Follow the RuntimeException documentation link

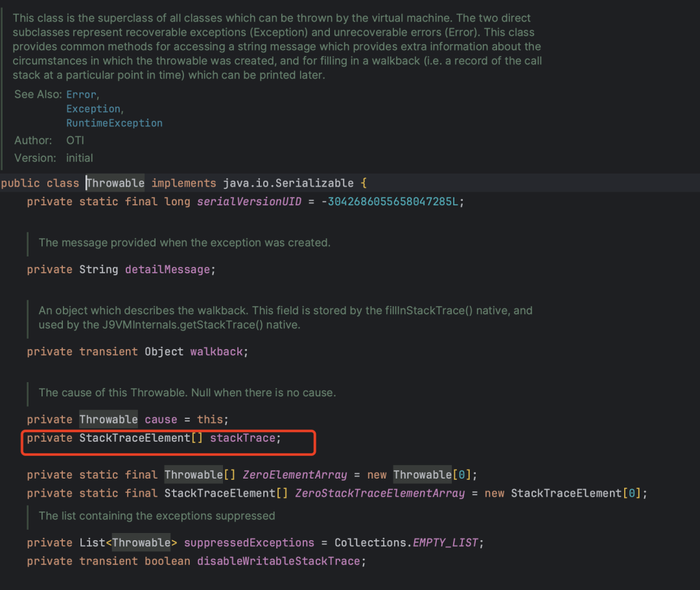pos(114,123)
